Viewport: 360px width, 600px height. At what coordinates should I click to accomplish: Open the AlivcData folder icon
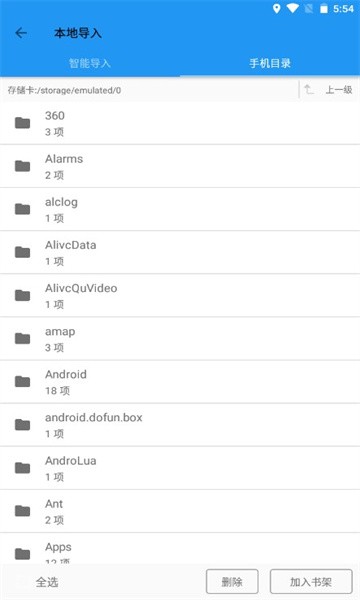click(23, 252)
